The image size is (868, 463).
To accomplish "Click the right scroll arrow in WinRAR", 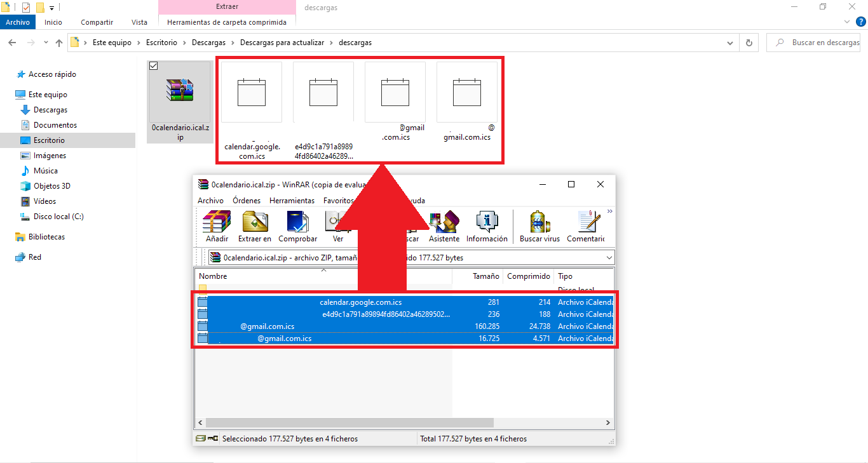I will click(607, 422).
